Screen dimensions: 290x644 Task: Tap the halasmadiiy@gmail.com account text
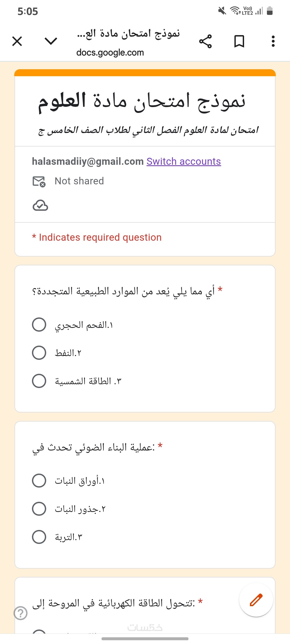pos(88,162)
